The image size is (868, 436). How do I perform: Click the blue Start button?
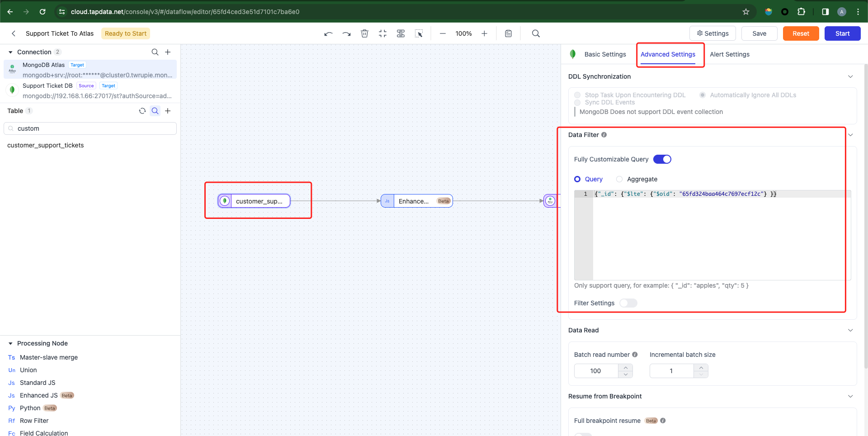coord(842,33)
